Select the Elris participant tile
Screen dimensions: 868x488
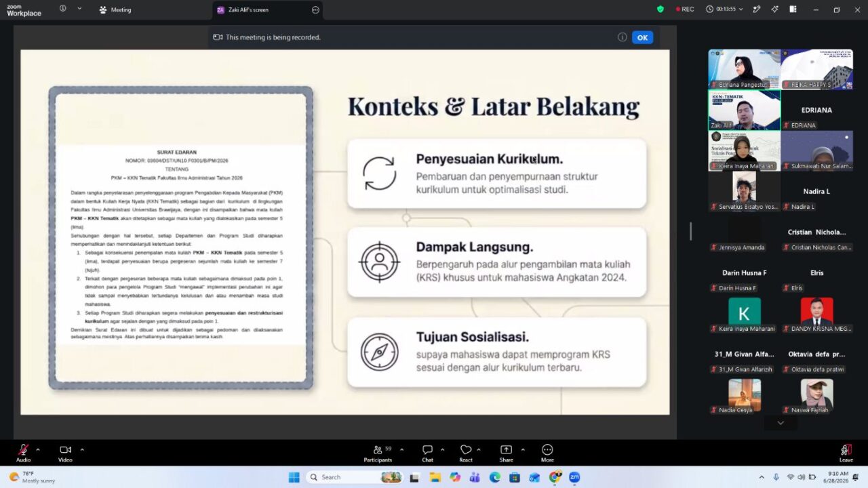pos(816,272)
